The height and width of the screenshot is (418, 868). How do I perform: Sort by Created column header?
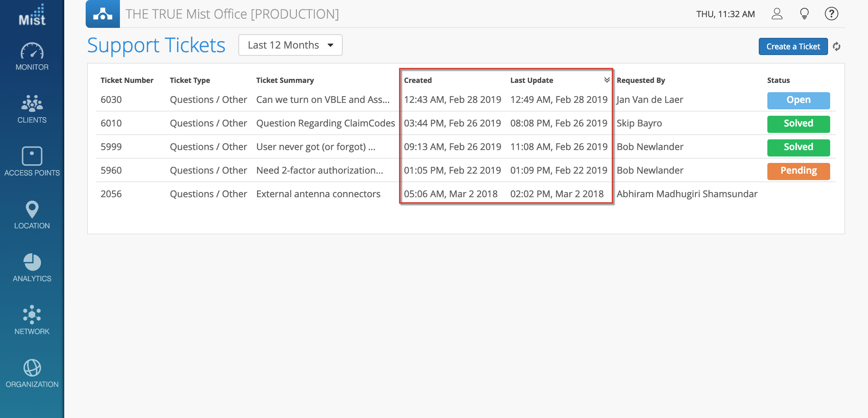pyautogui.click(x=418, y=80)
